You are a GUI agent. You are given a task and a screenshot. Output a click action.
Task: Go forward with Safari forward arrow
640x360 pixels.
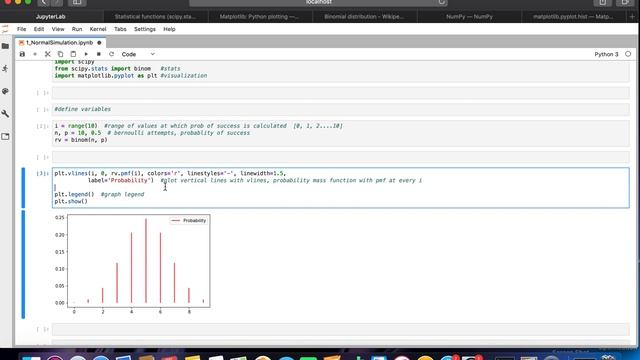point(56,2)
